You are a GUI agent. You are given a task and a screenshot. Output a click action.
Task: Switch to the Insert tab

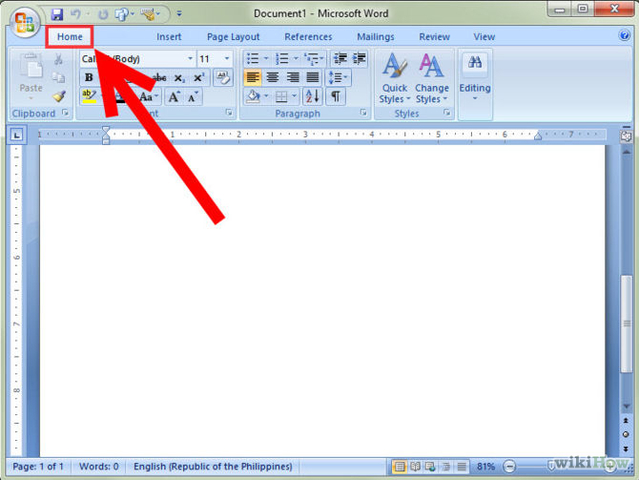(169, 37)
